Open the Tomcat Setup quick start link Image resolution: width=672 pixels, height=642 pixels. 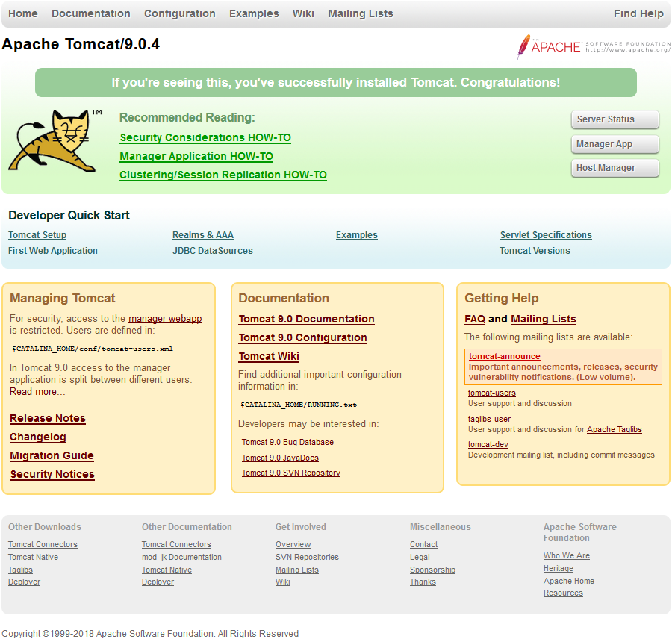37,234
